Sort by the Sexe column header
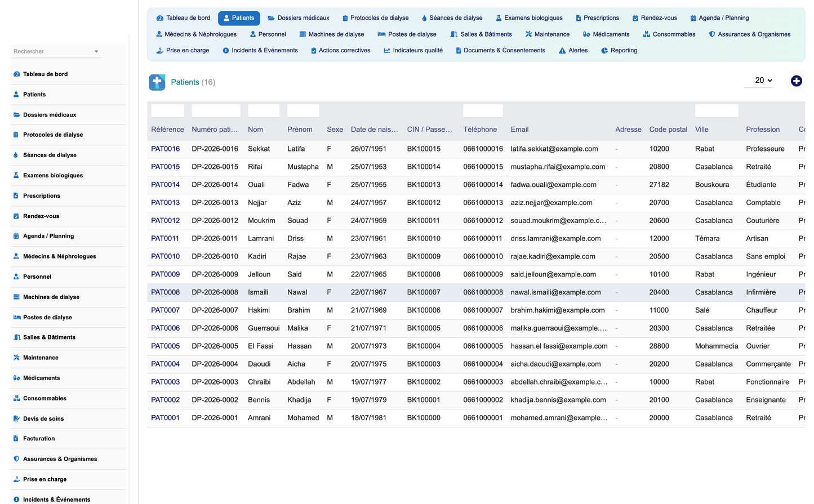Image resolution: width=814 pixels, height=504 pixels. coord(335,130)
